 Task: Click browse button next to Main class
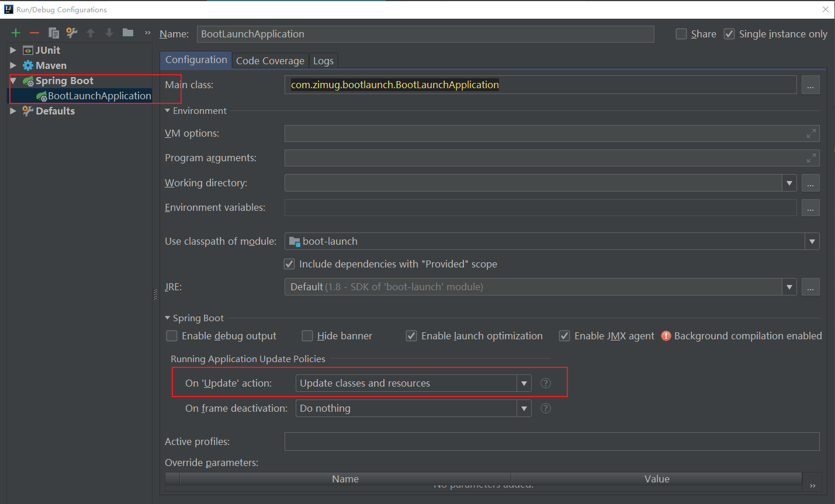coord(810,85)
